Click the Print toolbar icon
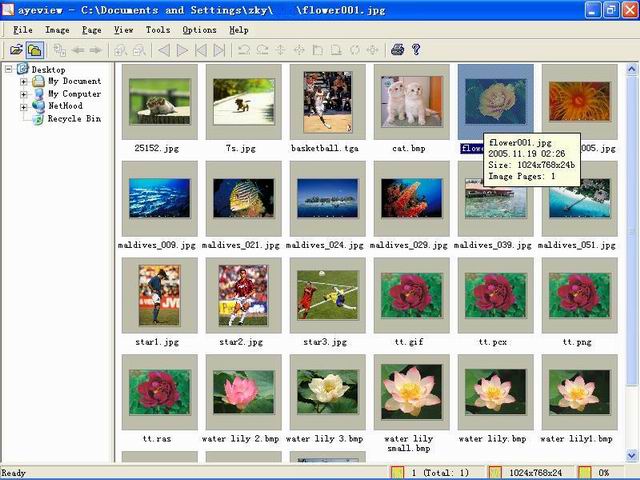The image size is (640, 480). point(397,49)
